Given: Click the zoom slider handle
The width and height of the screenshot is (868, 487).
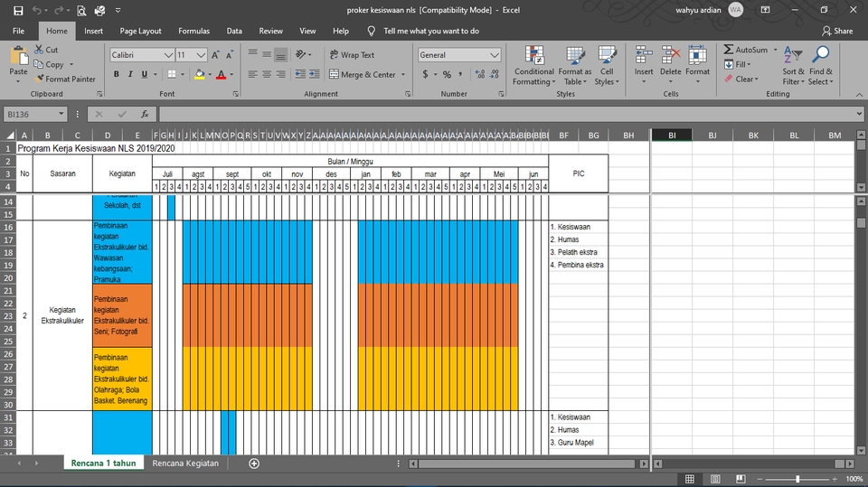Looking at the screenshot, I should pos(797,479).
